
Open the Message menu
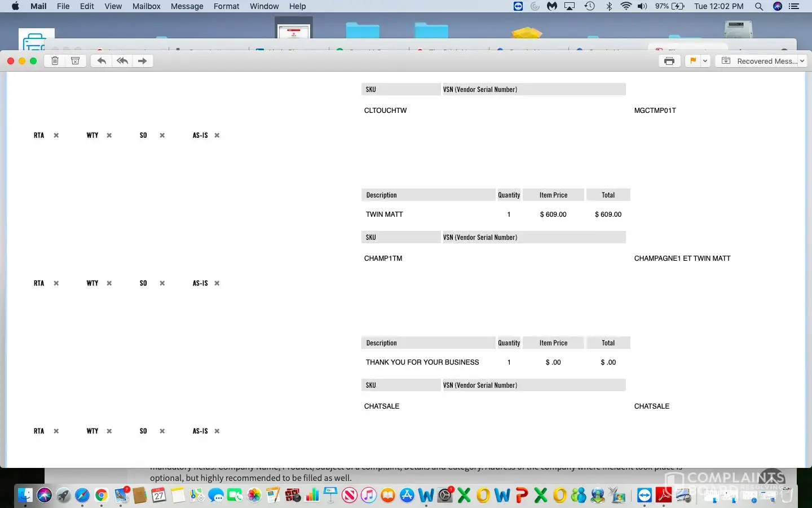click(187, 6)
